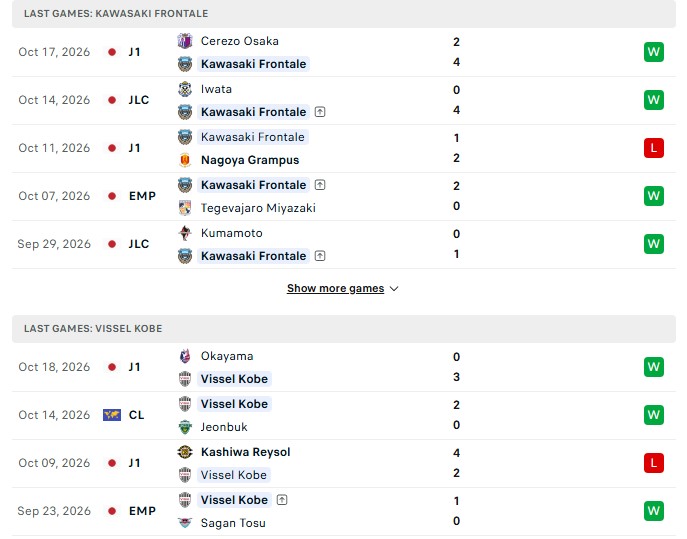
Task: Open the Nagoya Grampus team link
Action: pos(250,160)
